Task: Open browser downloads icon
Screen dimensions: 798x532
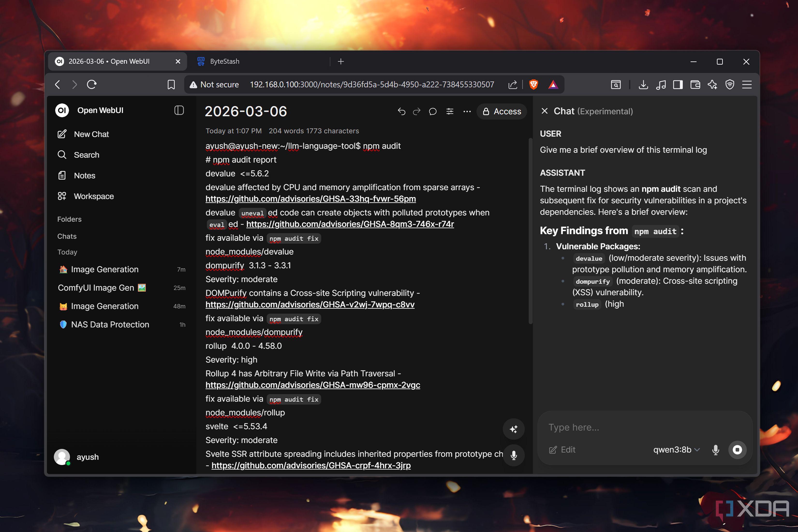Action: click(x=643, y=84)
